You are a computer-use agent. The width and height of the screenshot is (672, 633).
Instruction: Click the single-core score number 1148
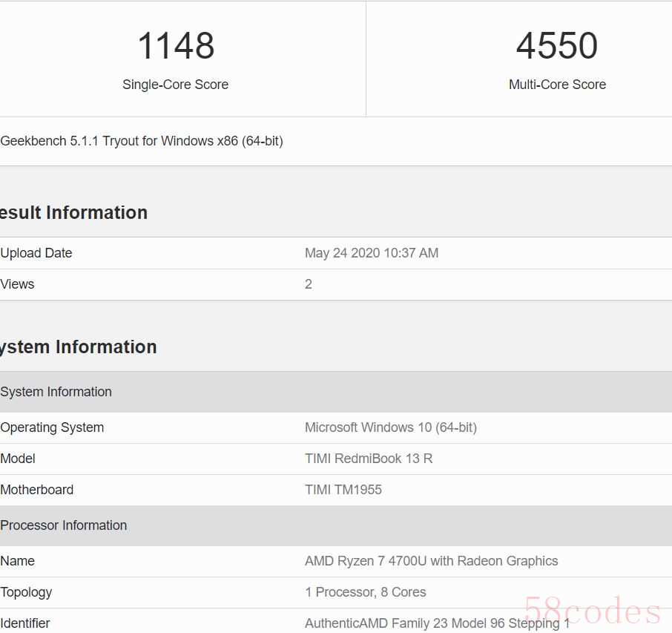pos(176,45)
